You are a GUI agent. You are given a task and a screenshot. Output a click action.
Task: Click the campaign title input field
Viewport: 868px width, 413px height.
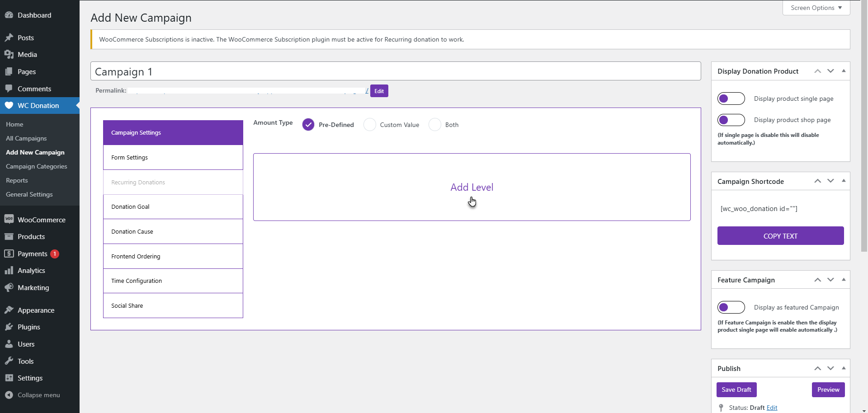395,71
